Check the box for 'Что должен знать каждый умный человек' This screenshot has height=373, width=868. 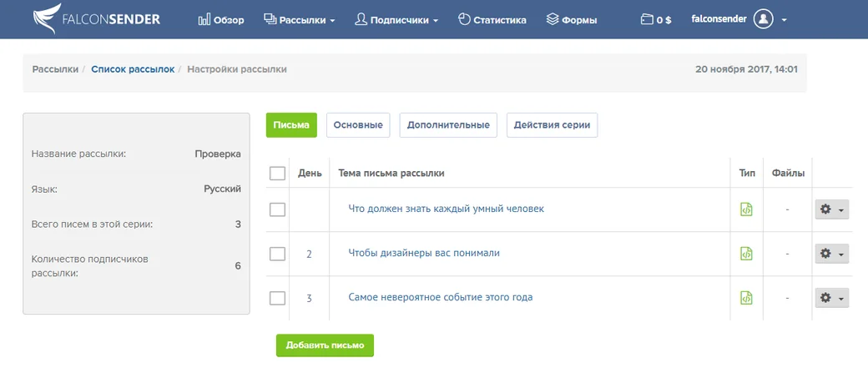(x=277, y=209)
